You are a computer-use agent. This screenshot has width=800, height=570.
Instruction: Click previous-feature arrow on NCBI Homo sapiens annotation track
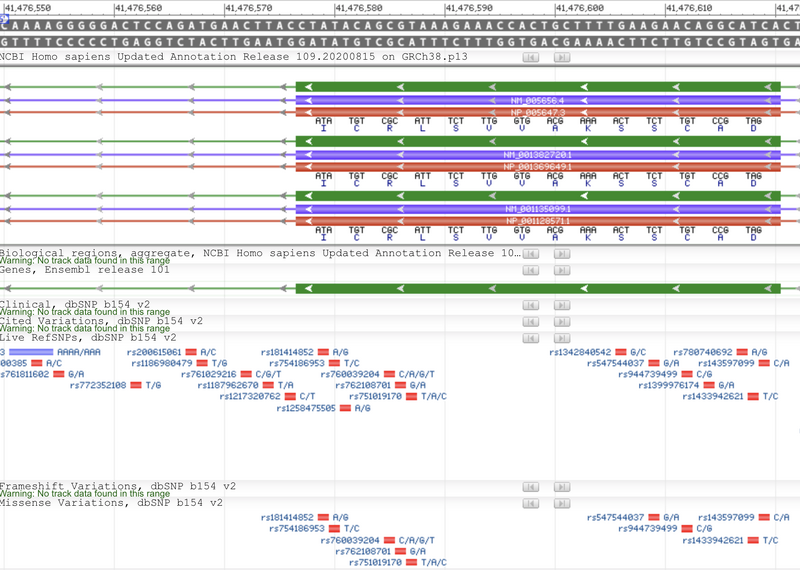coord(531,57)
